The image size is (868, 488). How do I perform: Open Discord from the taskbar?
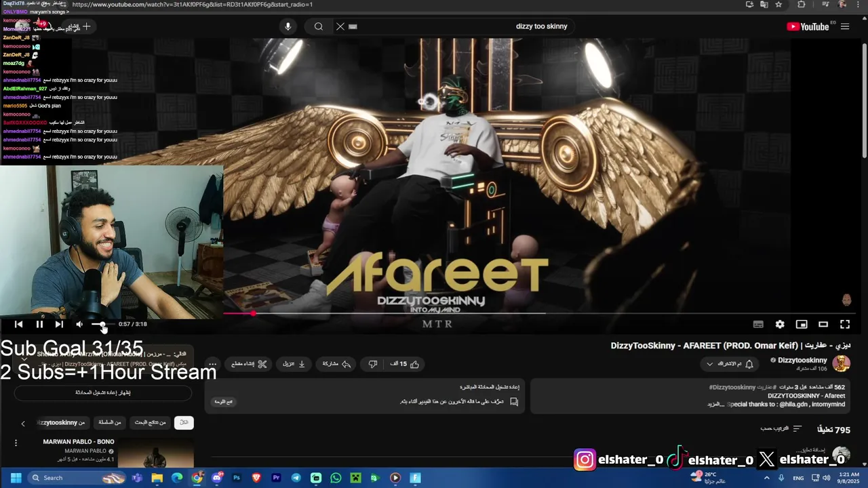(x=217, y=478)
